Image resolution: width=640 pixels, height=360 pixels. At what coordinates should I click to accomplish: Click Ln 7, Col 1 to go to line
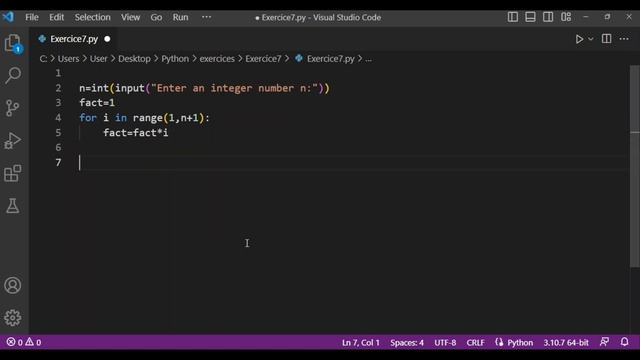(x=360, y=342)
